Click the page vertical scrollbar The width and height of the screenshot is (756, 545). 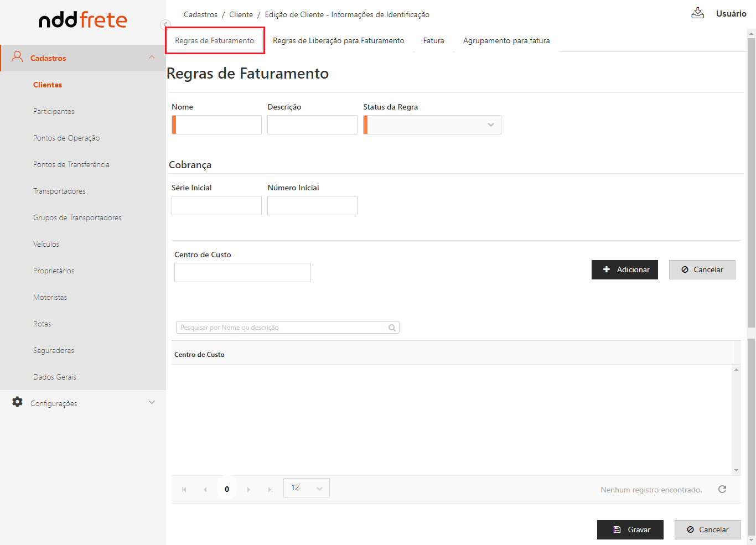click(751, 183)
